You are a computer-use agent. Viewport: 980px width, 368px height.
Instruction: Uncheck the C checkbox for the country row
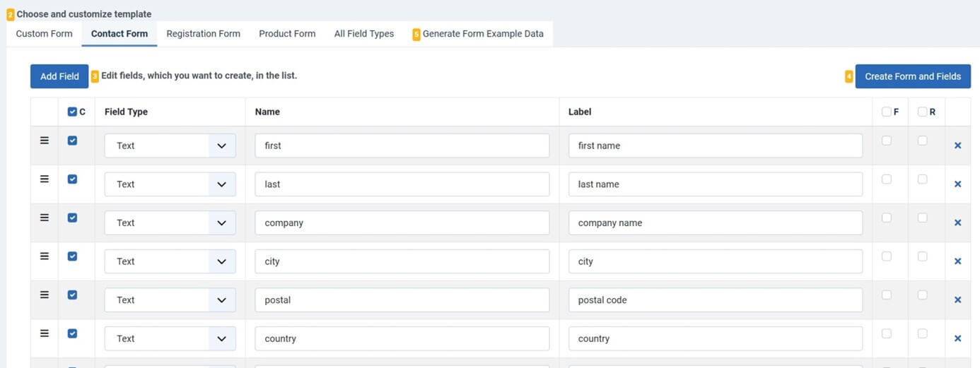point(72,333)
